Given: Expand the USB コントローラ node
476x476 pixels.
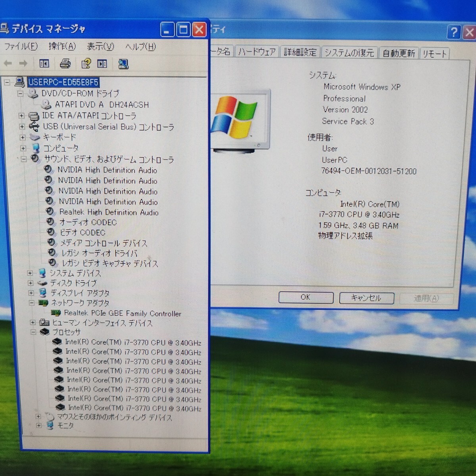Looking at the screenshot, I should tap(22, 127).
